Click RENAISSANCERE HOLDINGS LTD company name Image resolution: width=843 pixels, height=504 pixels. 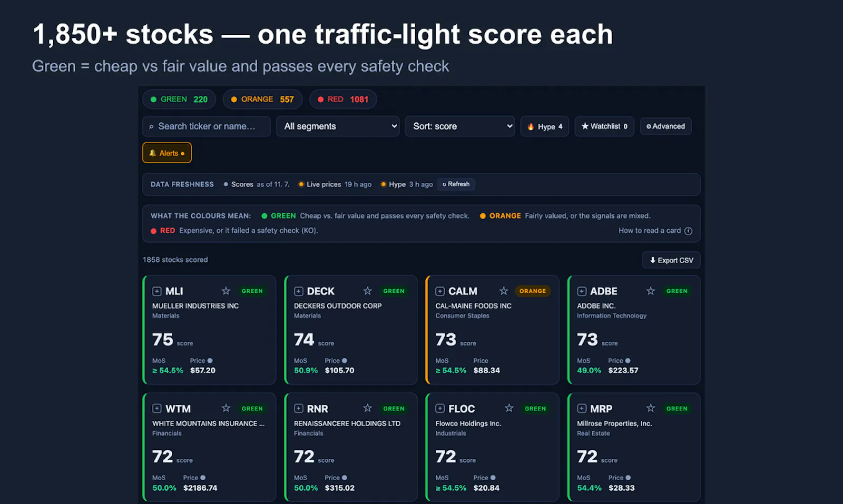pos(347,423)
